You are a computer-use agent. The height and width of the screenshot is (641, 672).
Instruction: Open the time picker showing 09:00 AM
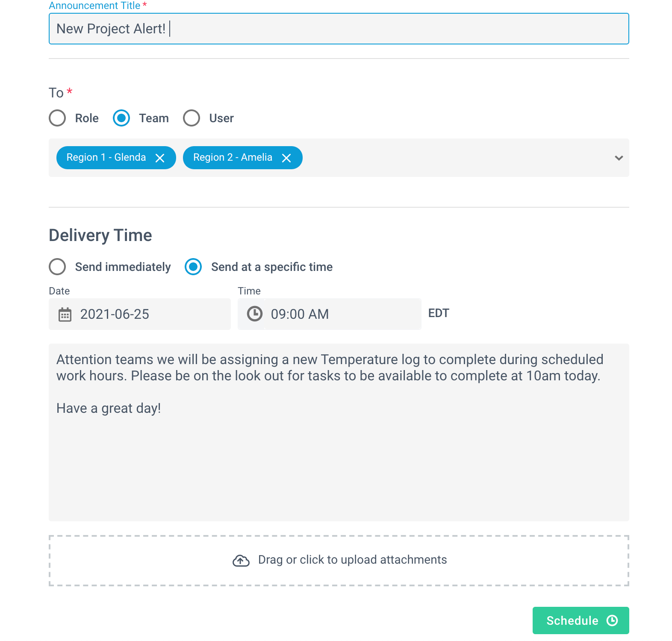(330, 314)
